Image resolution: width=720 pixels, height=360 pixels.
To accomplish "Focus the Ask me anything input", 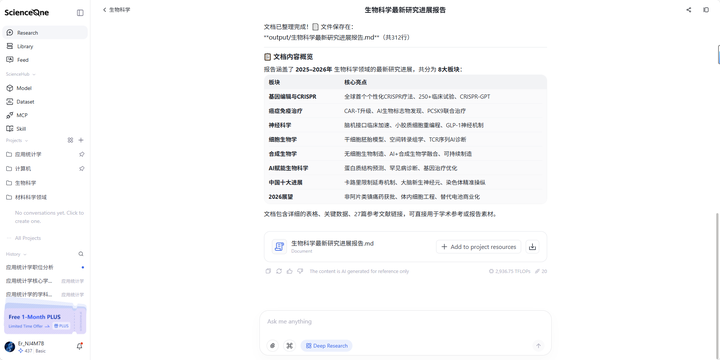I will point(405,322).
